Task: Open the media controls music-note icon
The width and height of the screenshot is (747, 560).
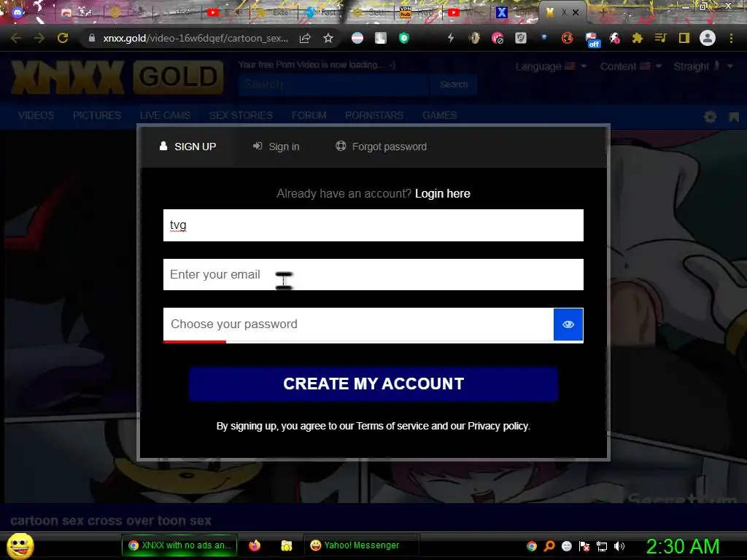Action: [660, 38]
